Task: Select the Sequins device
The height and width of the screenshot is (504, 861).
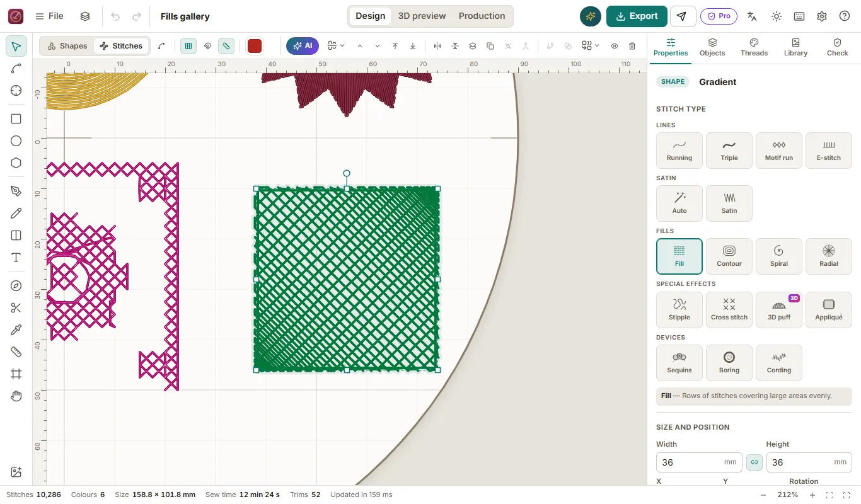Action: (679, 363)
